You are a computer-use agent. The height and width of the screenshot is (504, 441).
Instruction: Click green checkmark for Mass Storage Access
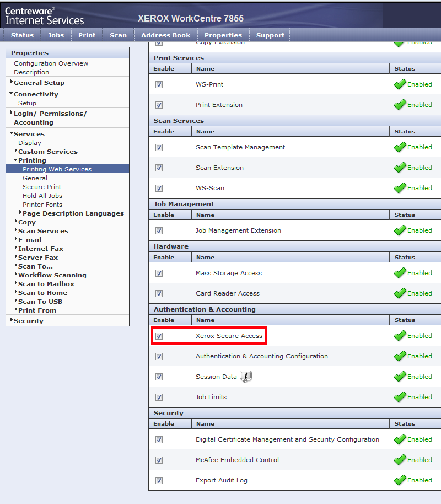[400, 273]
